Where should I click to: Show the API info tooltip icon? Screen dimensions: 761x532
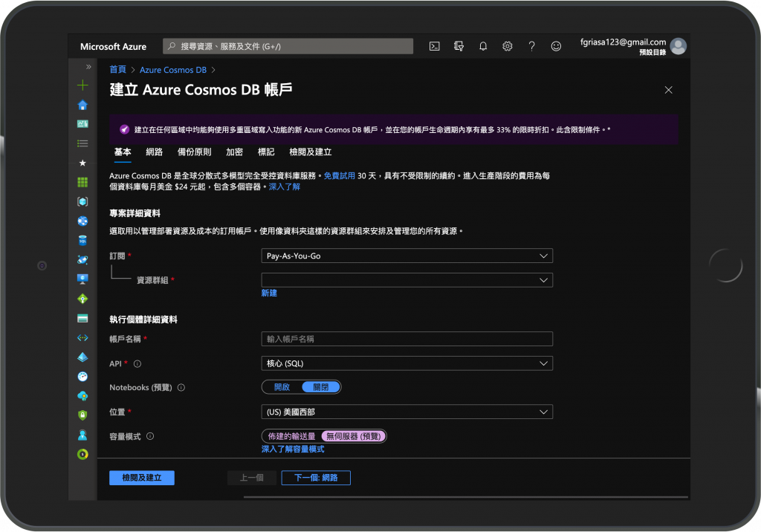tap(137, 363)
